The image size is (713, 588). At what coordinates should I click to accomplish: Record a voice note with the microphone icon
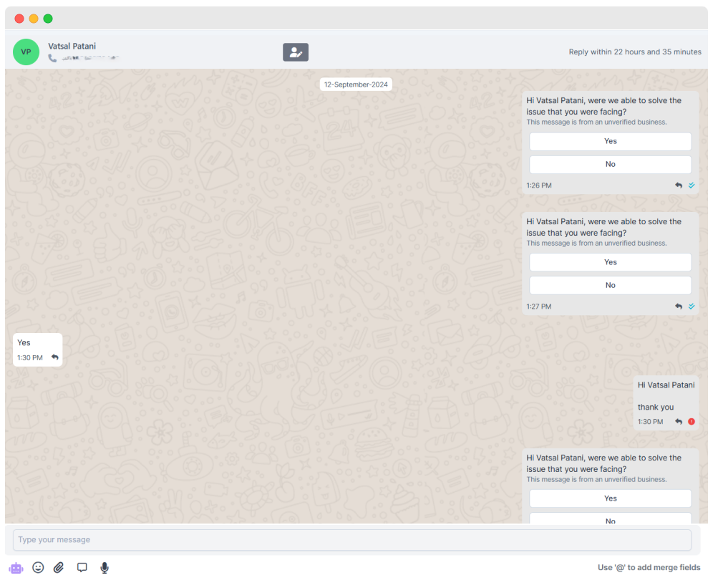pyautogui.click(x=104, y=567)
